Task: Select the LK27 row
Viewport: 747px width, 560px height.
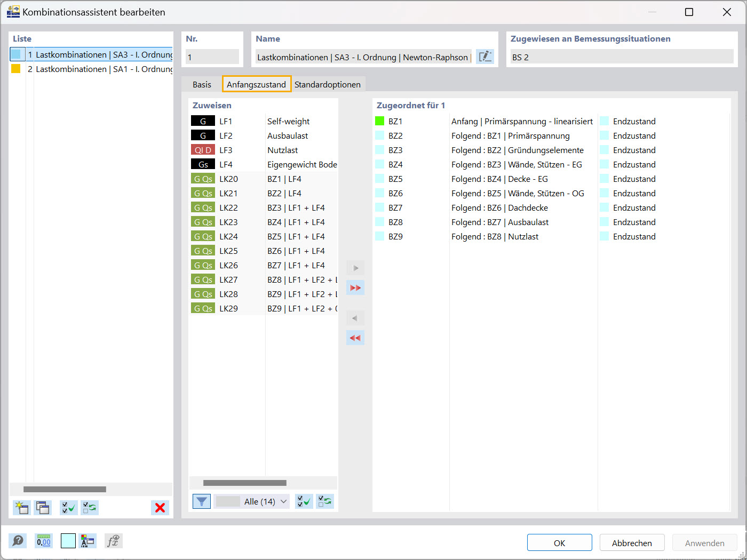Action: click(x=264, y=279)
